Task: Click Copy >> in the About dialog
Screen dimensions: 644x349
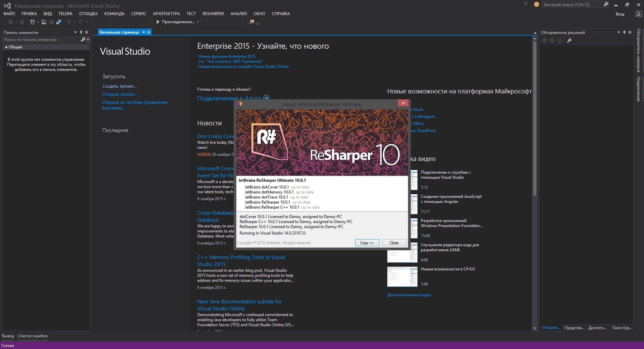Action: click(x=367, y=243)
